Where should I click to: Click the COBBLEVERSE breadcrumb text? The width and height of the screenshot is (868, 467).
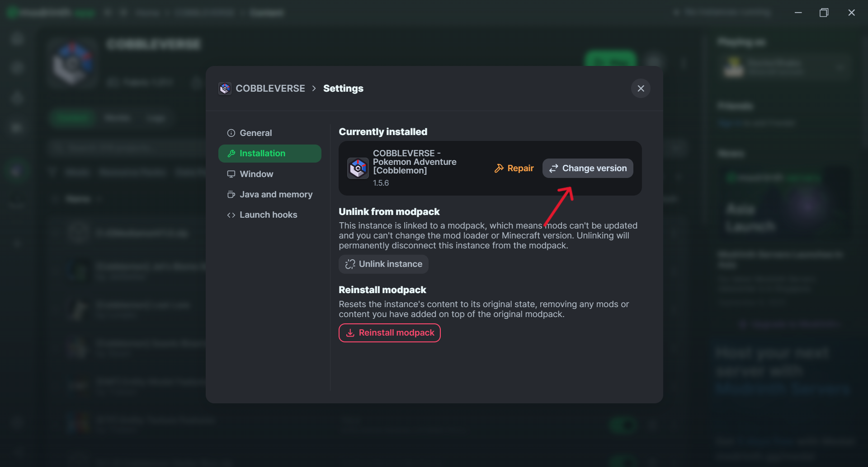pyautogui.click(x=270, y=89)
